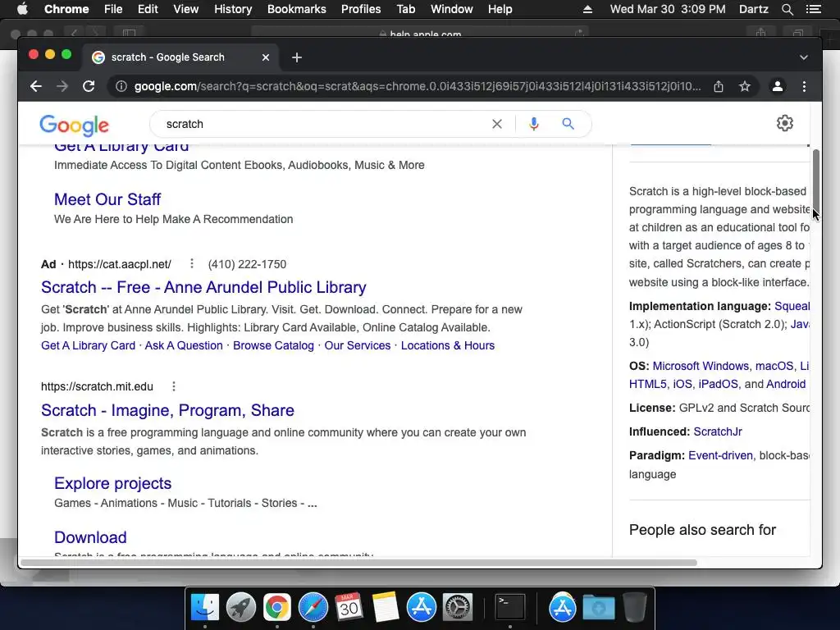Click the Squeak link in knowledge panel
The image size is (840, 630).
[792, 307]
